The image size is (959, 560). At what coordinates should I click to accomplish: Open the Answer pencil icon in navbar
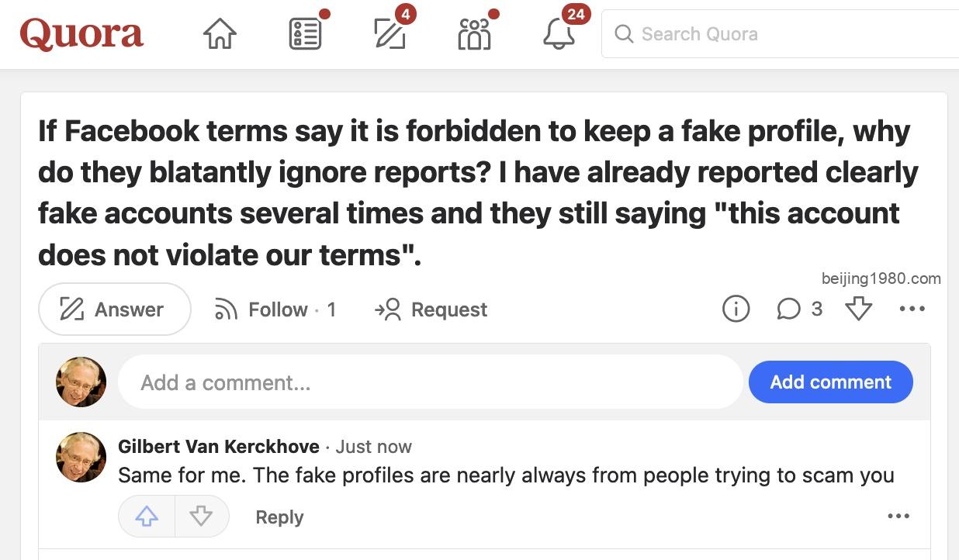coord(389,34)
